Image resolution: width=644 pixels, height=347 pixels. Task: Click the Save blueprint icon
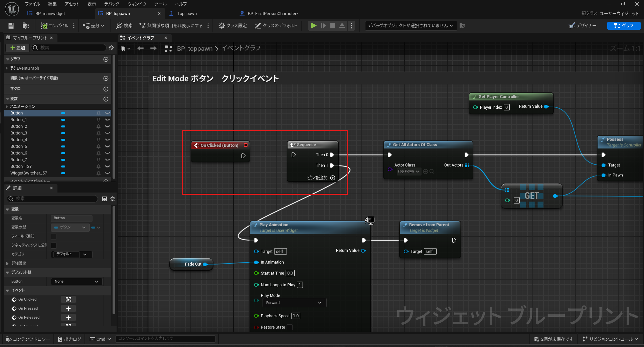(11, 26)
